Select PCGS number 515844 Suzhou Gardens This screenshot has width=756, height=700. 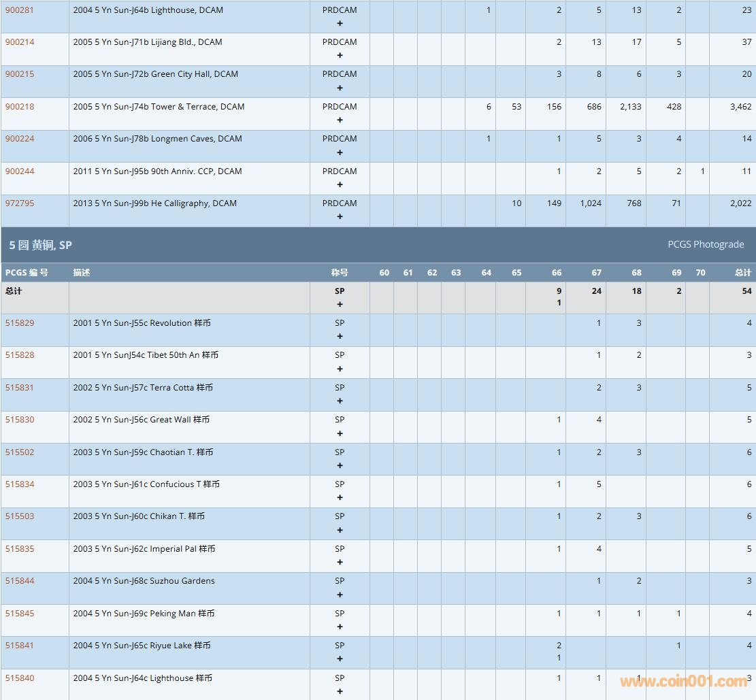pos(20,581)
